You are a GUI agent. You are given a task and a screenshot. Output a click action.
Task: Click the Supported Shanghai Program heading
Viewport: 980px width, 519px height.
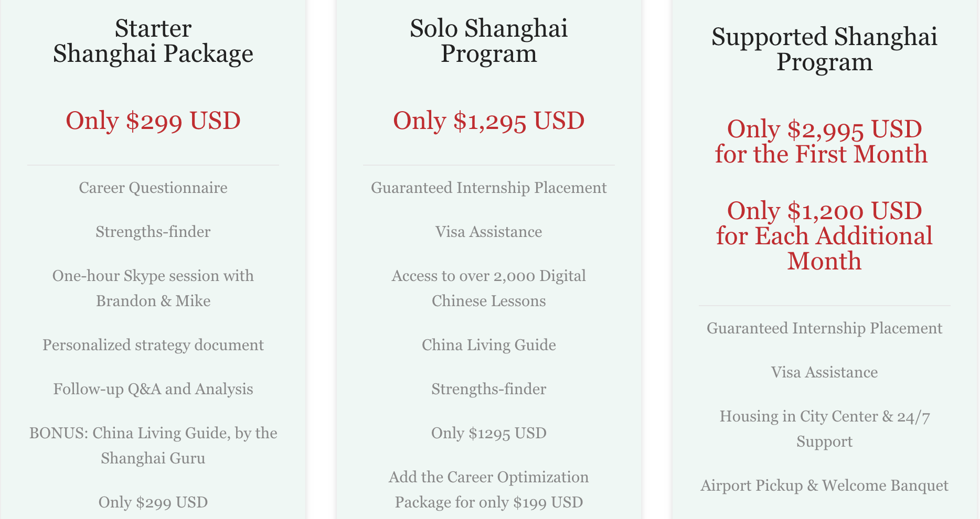(x=824, y=49)
